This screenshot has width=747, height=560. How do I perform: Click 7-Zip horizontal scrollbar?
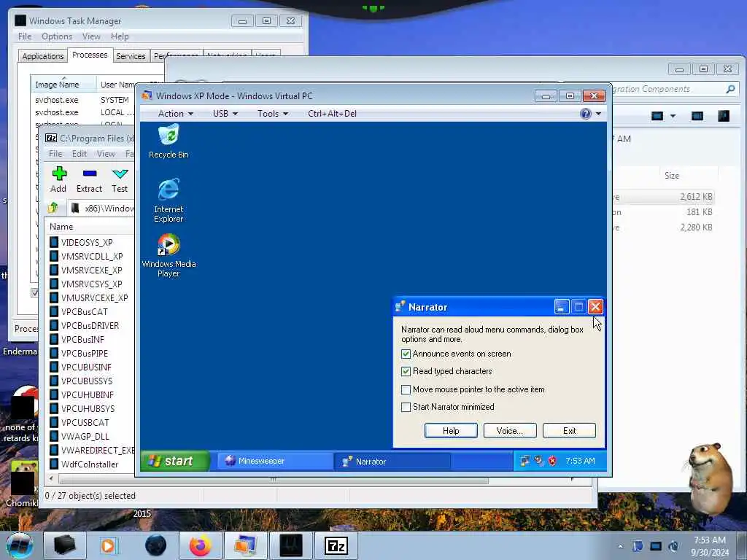coord(274,480)
